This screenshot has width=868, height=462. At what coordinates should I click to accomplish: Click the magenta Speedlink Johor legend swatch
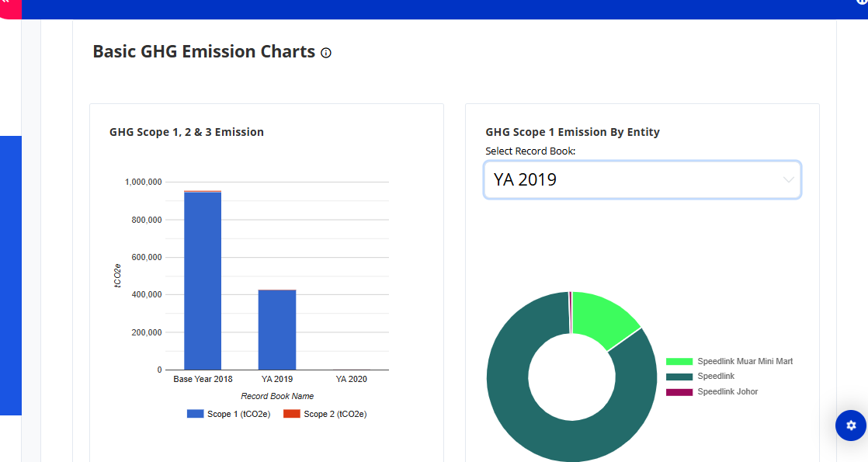(x=679, y=392)
